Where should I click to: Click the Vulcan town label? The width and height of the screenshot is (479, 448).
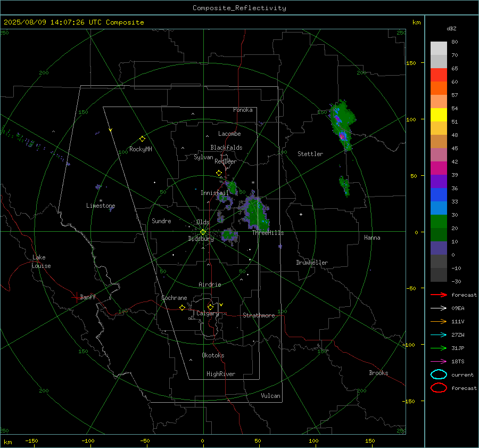tap(270, 396)
